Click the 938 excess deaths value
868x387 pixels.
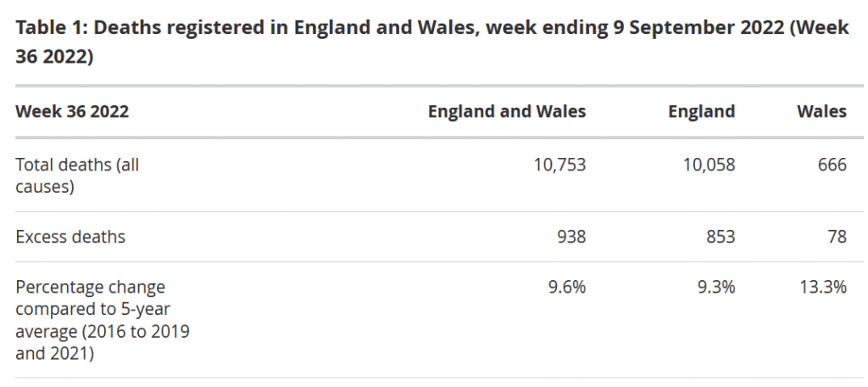tap(571, 237)
